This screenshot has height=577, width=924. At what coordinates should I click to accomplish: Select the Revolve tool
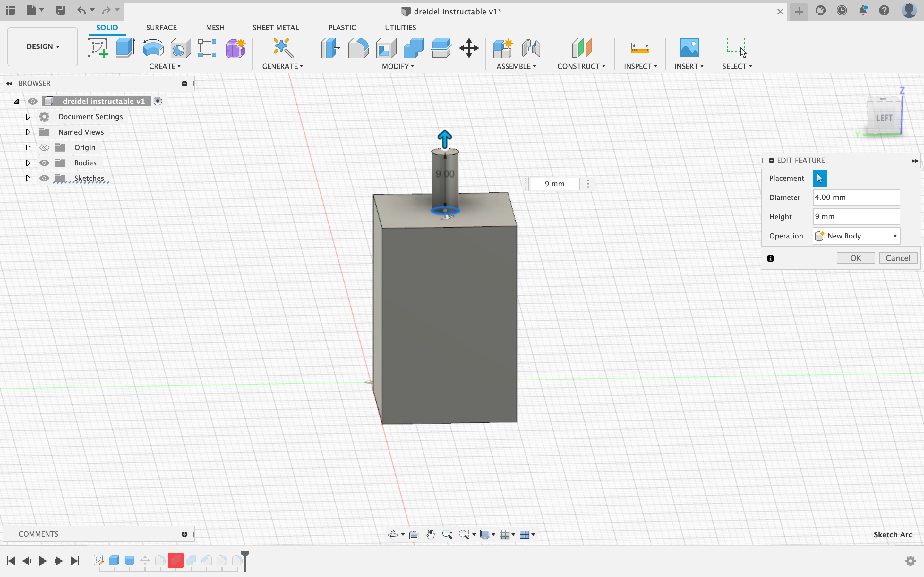point(153,48)
